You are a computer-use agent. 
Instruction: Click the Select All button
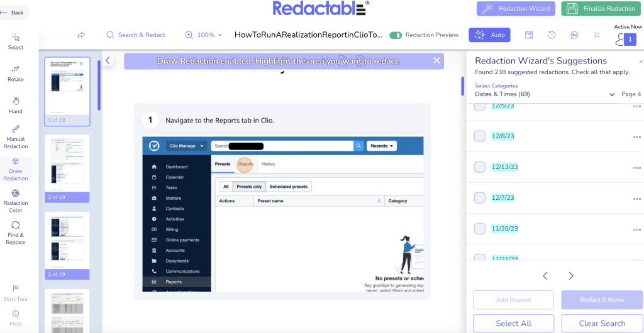click(x=513, y=324)
